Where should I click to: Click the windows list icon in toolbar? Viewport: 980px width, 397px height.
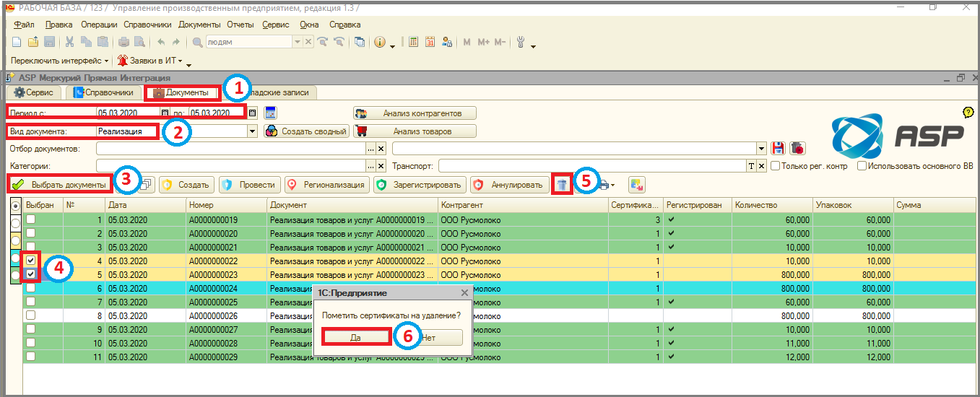pos(360,42)
